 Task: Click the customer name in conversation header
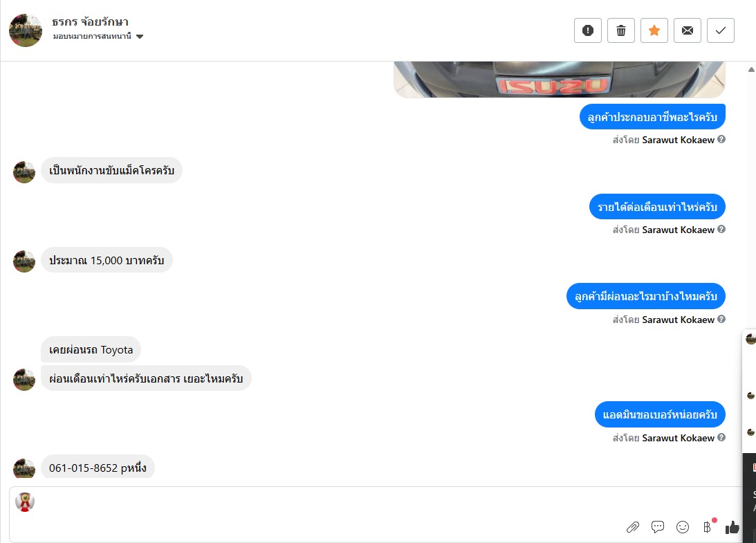(90, 21)
